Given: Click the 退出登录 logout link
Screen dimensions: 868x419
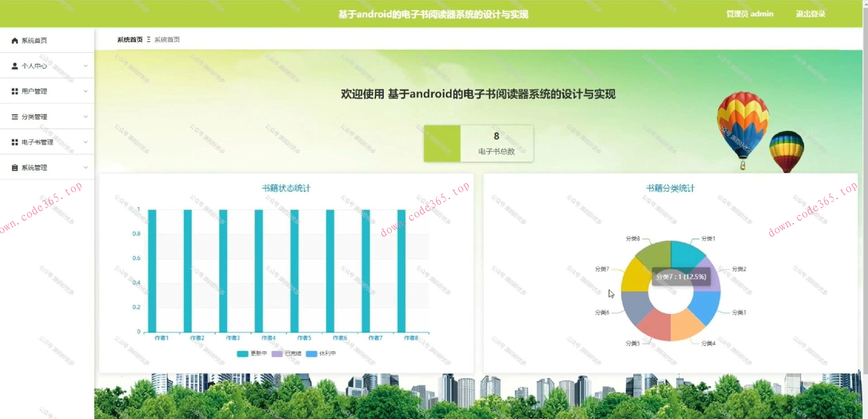Looking at the screenshot, I should [x=810, y=14].
